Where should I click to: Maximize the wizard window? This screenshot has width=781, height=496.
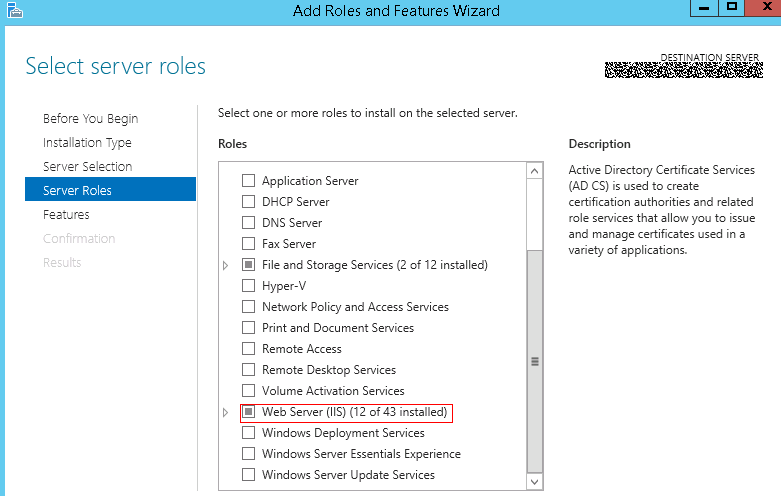coord(731,8)
